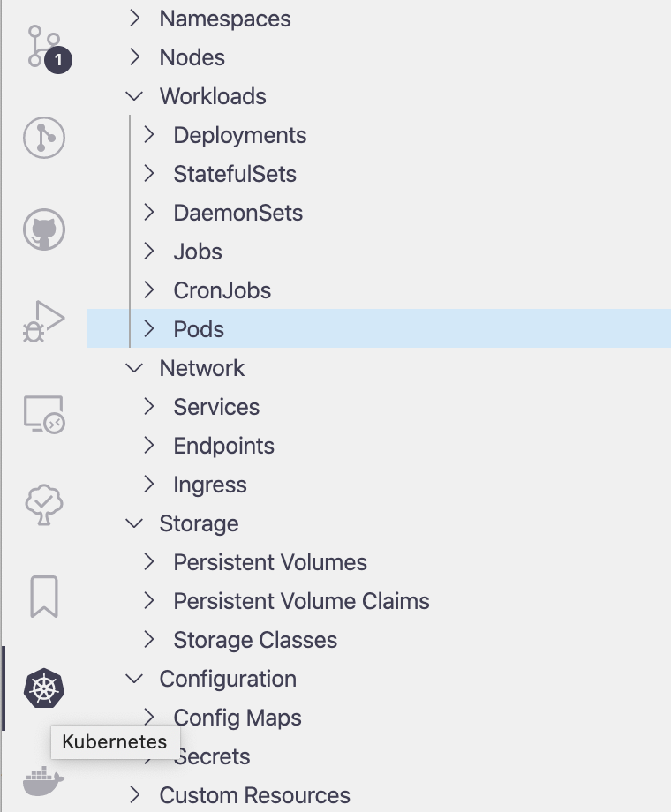Screen dimensions: 671x812
Task: Select the Services item under Network
Action: [x=216, y=407]
